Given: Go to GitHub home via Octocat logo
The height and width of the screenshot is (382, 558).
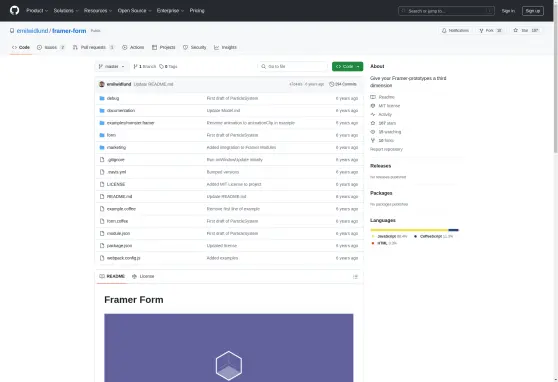Looking at the screenshot, I should [15, 10].
